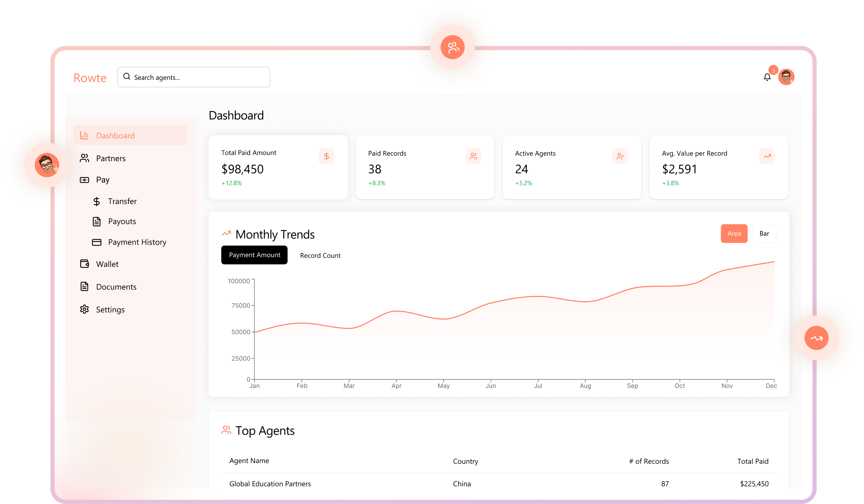The image size is (864, 504).
Task: Click the Dec label on the chart axis
Action: [x=771, y=386]
